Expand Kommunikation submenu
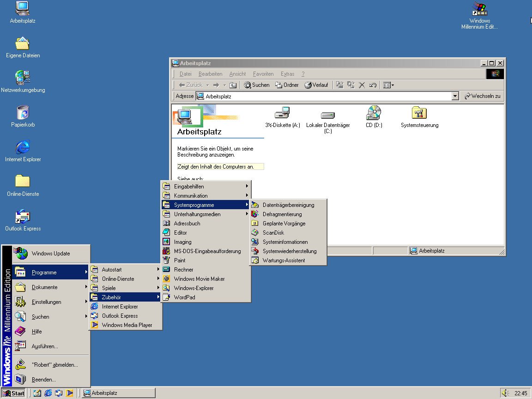Image resolution: width=532 pixels, height=399 pixels. click(x=206, y=195)
